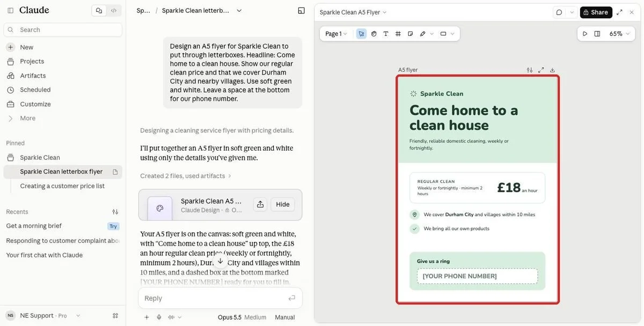Click the microphone dictation icon

(x=159, y=317)
